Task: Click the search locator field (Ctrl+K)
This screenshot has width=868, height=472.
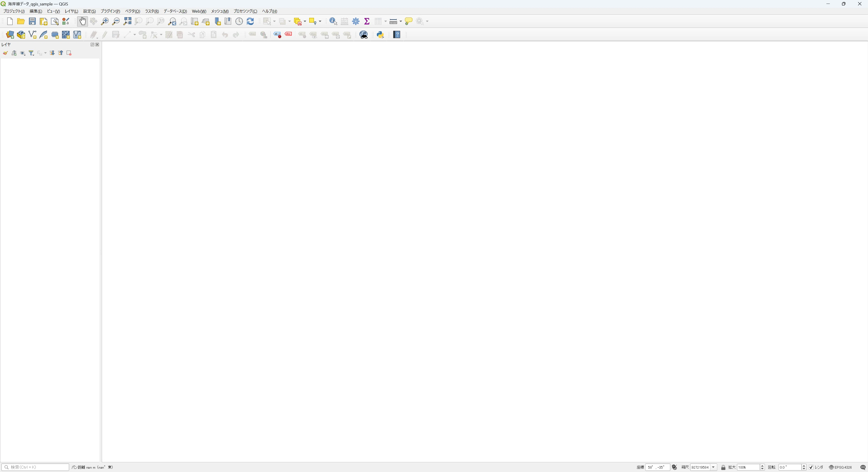Action: coord(35,467)
